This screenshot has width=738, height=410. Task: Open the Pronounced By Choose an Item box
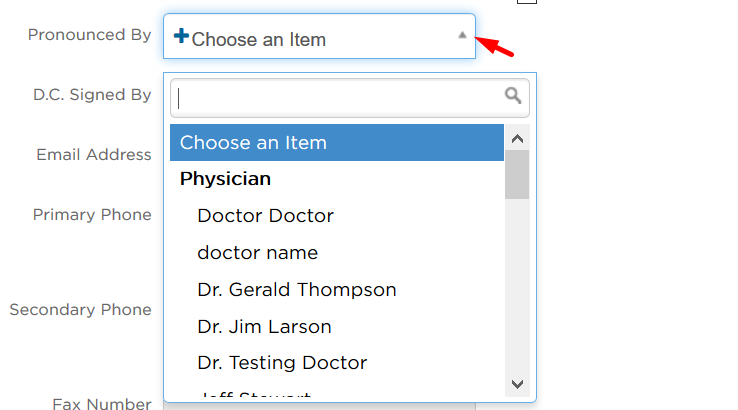(x=319, y=36)
